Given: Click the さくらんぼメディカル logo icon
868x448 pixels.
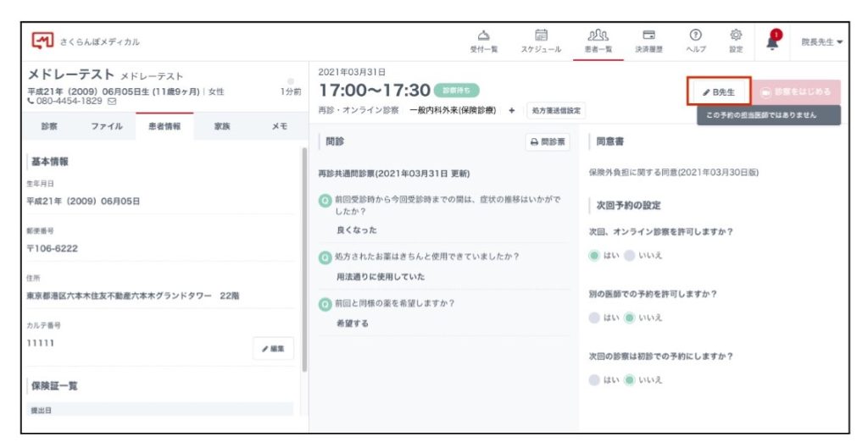Looking at the screenshot, I should [42, 41].
